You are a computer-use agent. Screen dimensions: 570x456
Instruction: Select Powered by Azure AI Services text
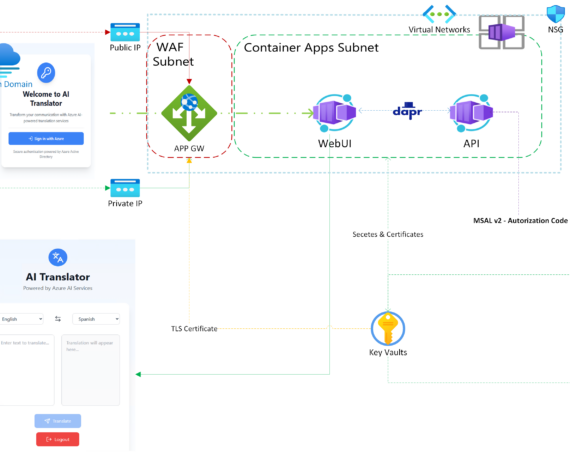click(x=58, y=288)
